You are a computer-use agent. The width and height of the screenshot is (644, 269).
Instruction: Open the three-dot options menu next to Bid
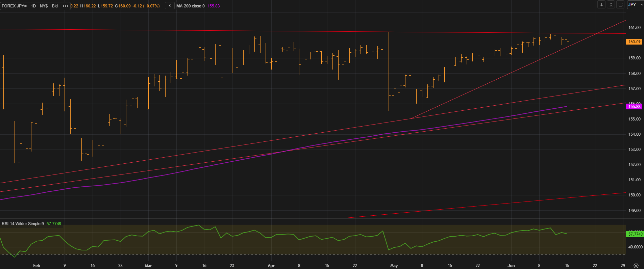(x=66, y=6)
